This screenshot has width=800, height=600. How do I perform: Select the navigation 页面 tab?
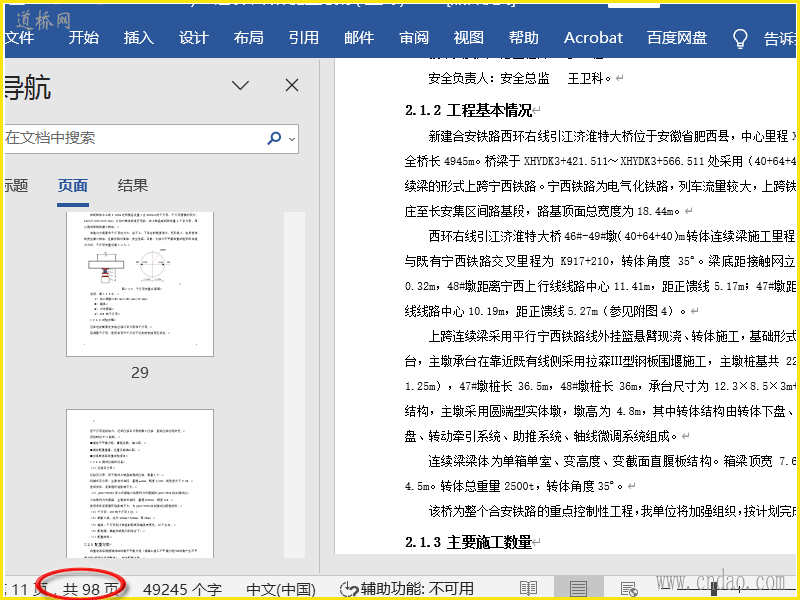pyautogui.click(x=72, y=186)
